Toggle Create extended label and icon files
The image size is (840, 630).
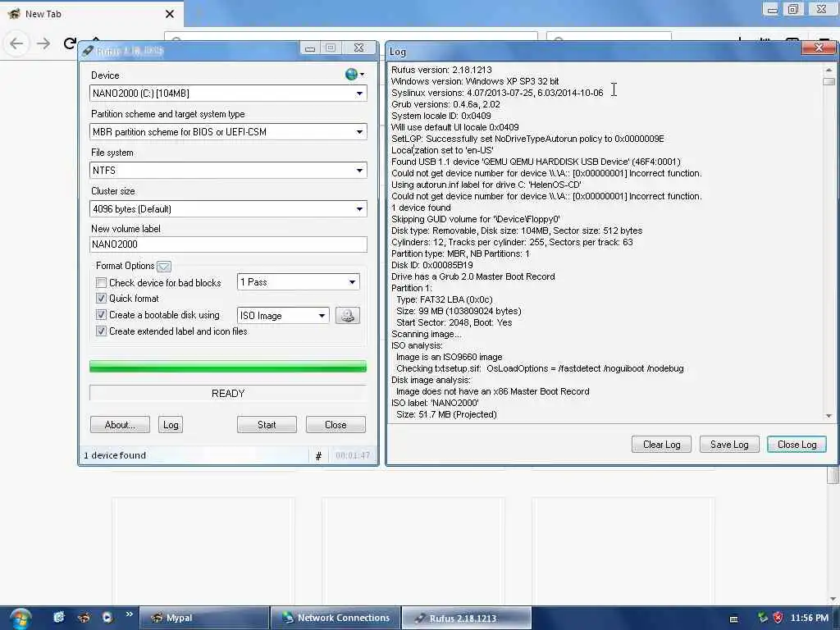coord(101,331)
